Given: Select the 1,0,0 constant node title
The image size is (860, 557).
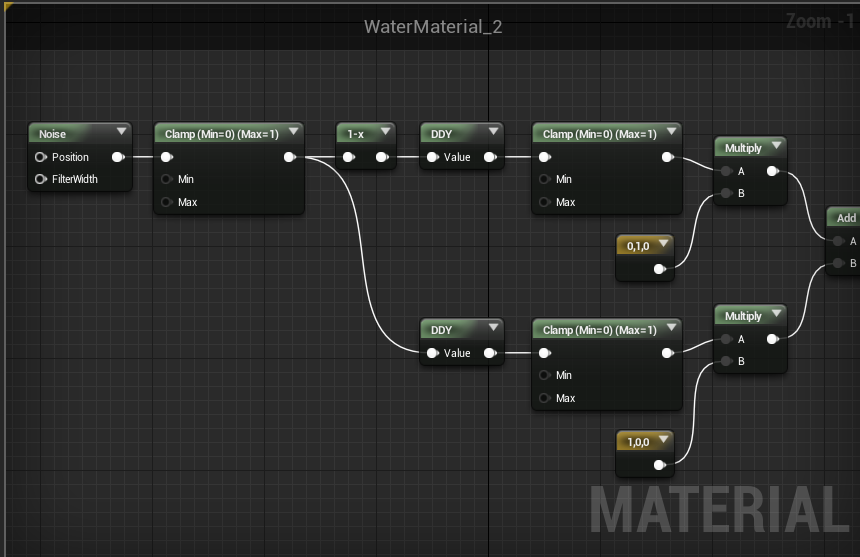Looking at the screenshot, I should click(x=638, y=442).
